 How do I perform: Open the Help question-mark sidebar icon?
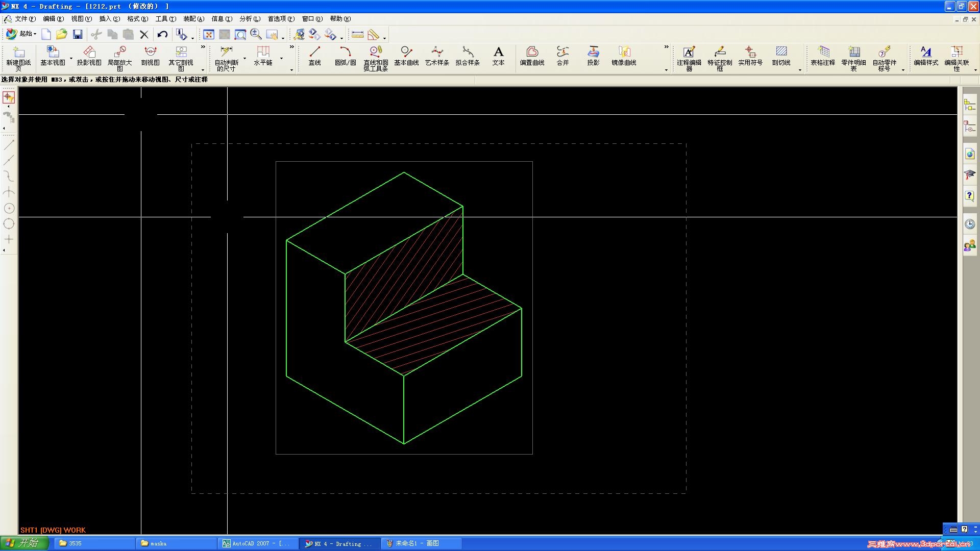(969, 196)
